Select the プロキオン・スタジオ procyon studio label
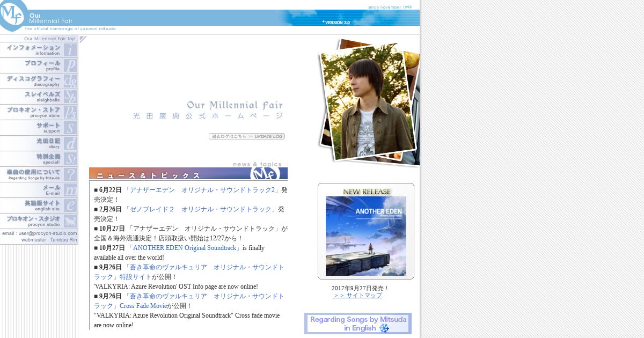This screenshot has width=644, height=338. click(33, 221)
